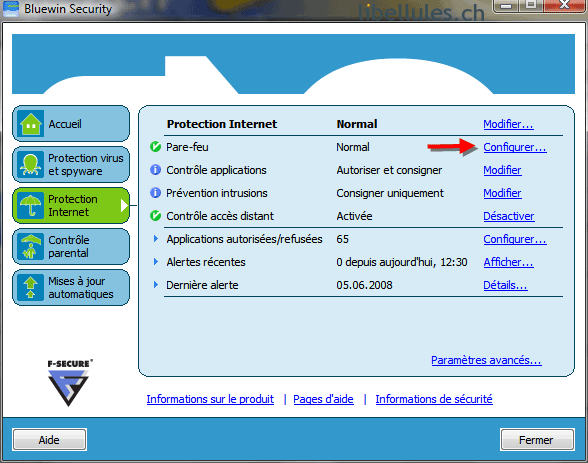588x463 pixels.
Task: Click the Mises à jour arrows icon
Action: [x=31, y=288]
